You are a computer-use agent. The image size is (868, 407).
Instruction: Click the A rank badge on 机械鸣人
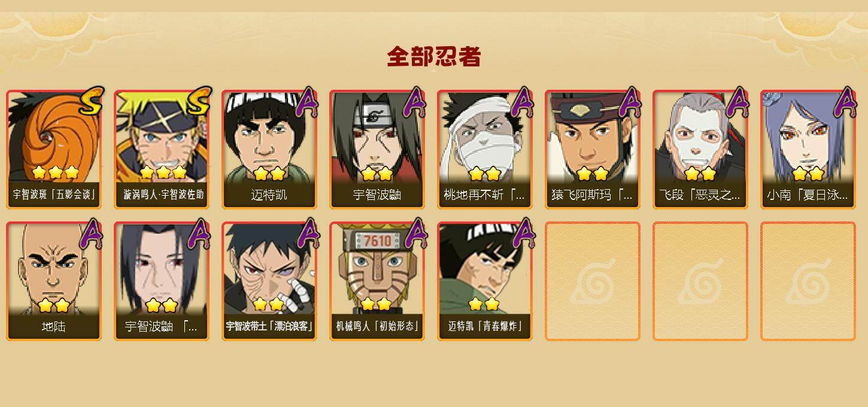(x=415, y=233)
